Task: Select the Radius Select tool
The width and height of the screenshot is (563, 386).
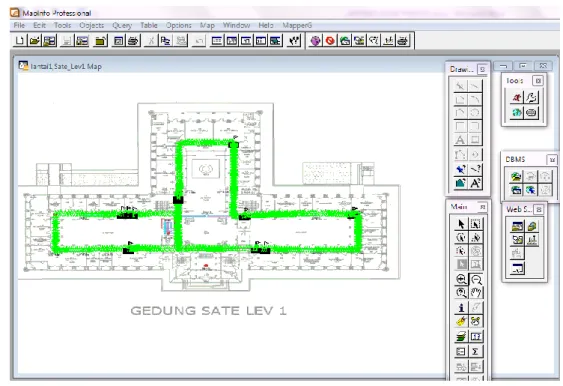Action: click(x=461, y=237)
